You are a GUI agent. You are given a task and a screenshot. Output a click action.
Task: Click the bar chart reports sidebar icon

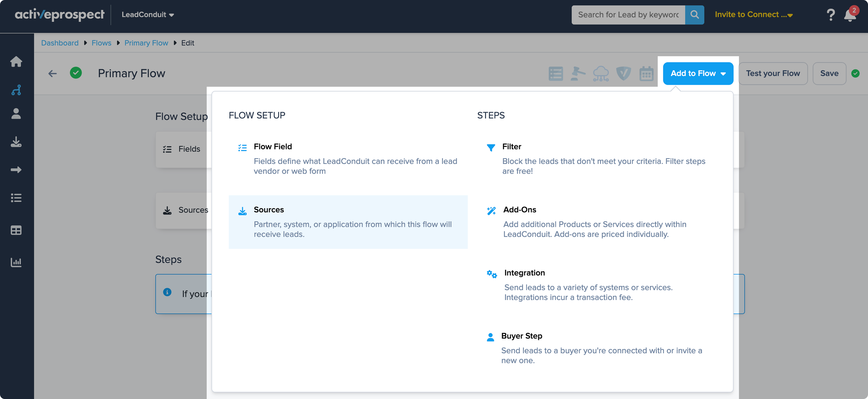pos(16,262)
